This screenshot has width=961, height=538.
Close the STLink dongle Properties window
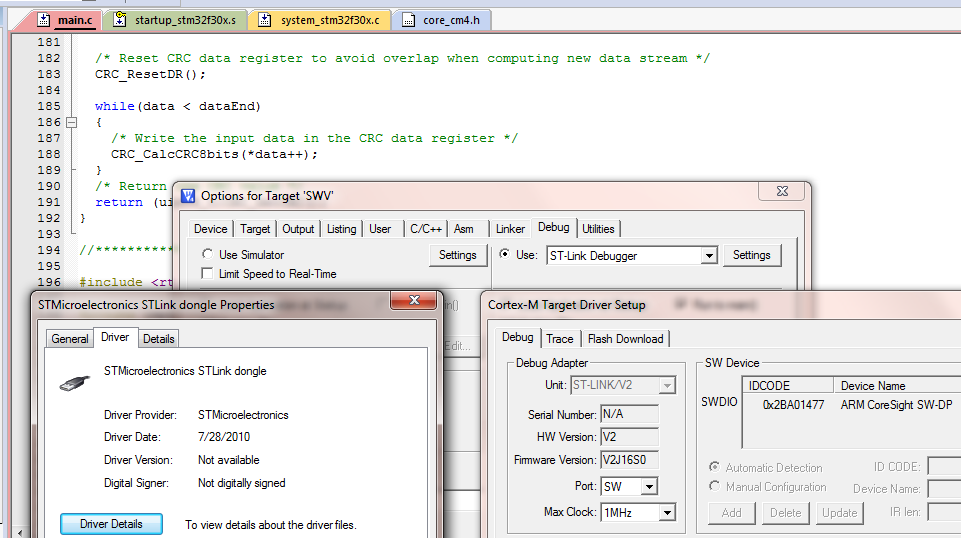[414, 300]
